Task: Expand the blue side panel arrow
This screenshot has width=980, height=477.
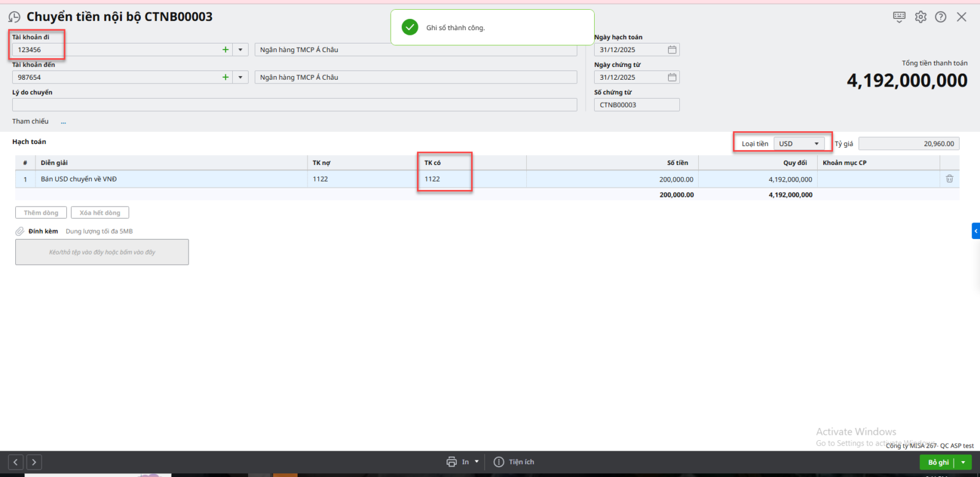Action: (976, 231)
